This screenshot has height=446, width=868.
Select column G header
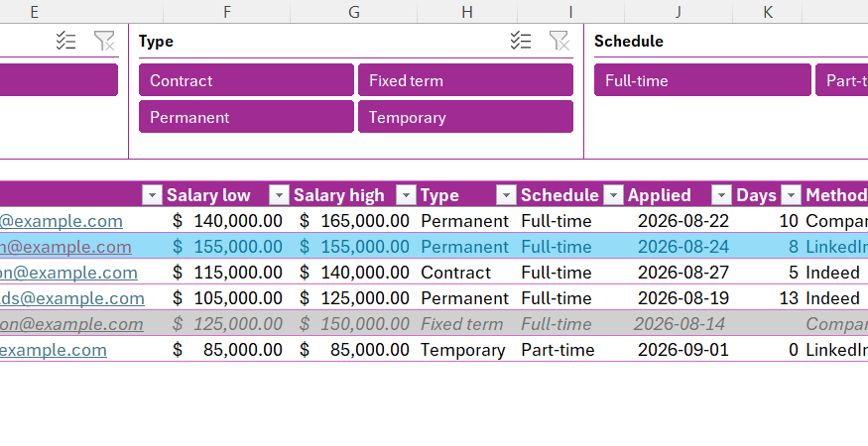(x=354, y=12)
